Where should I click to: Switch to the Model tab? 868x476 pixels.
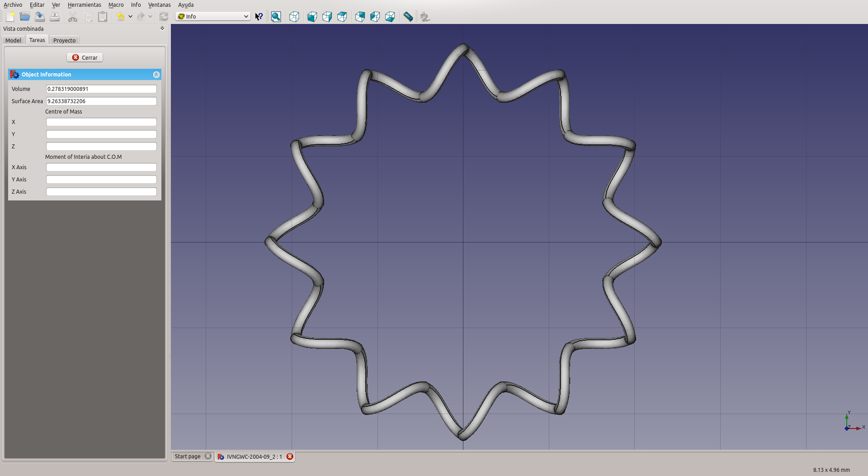pyautogui.click(x=13, y=40)
